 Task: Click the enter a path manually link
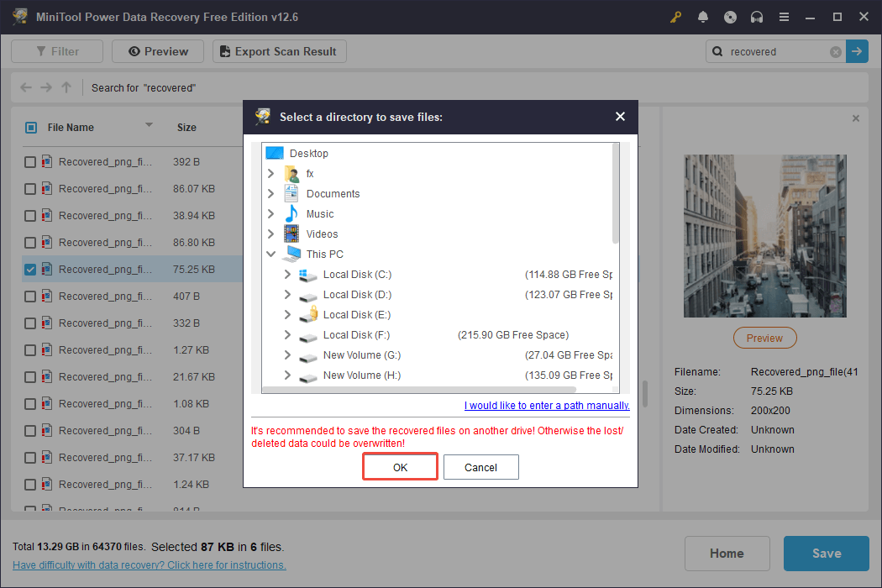click(x=546, y=405)
